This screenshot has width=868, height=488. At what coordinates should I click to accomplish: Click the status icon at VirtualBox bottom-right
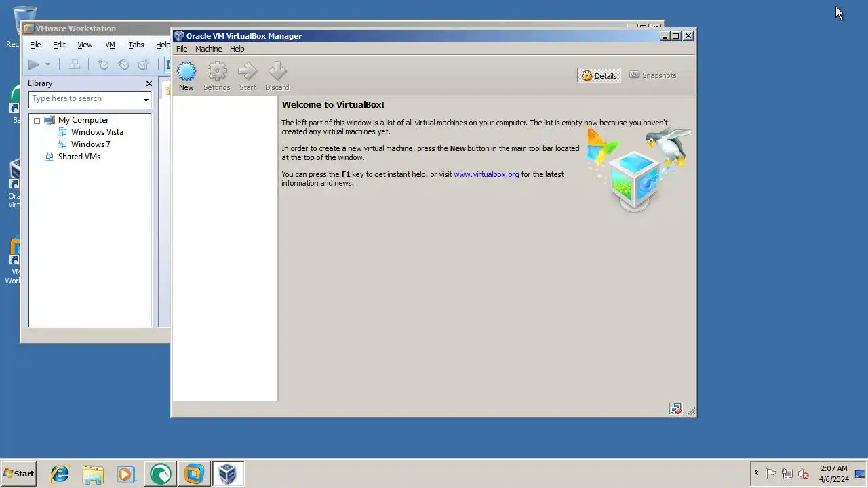[x=675, y=409]
